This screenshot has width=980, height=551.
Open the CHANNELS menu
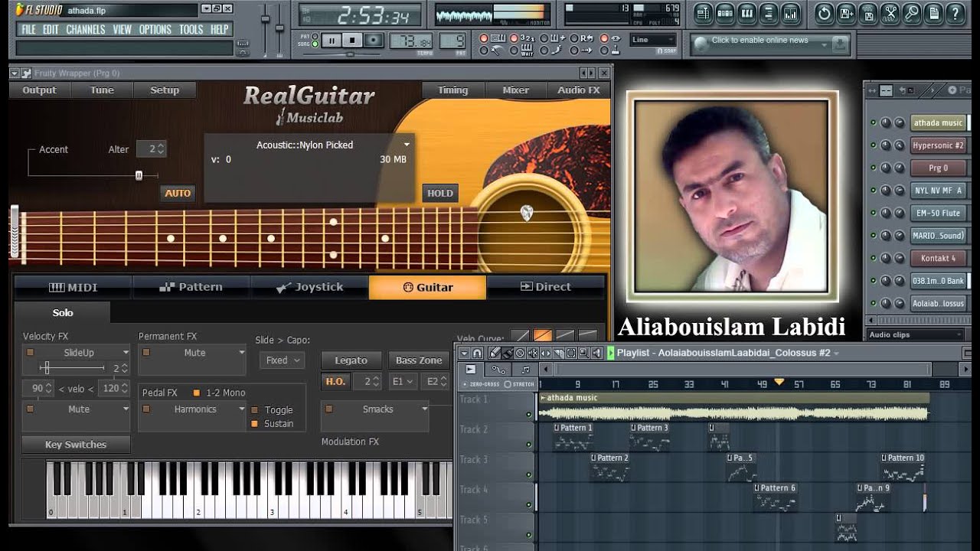tap(85, 30)
